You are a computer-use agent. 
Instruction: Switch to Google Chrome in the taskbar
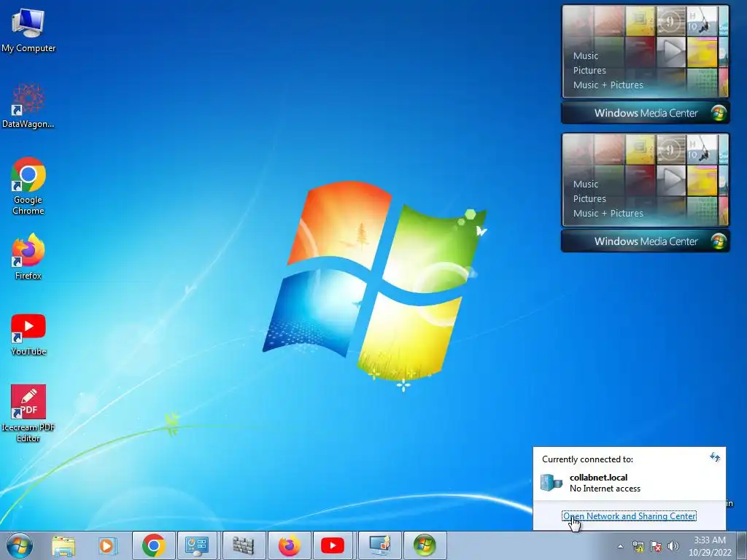pyautogui.click(x=153, y=545)
